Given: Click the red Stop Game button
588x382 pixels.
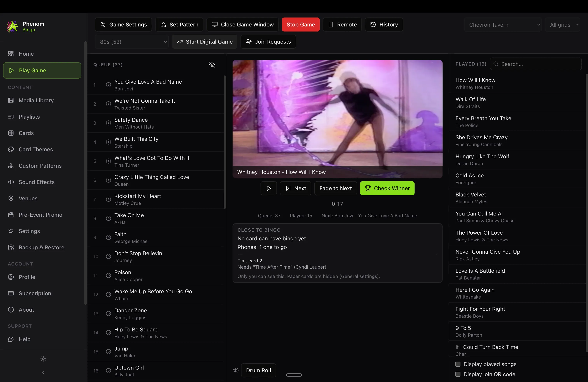Looking at the screenshot, I should (x=301, y=25).
